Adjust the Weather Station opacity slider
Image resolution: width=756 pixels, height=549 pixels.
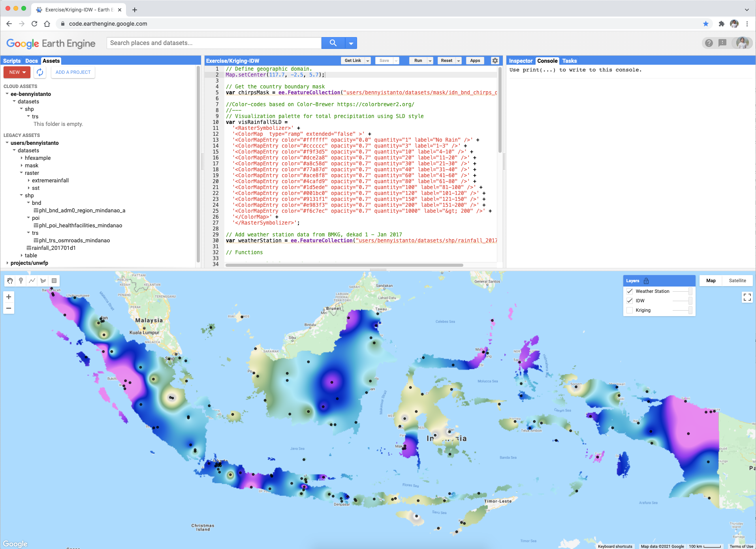pos(682,291)
